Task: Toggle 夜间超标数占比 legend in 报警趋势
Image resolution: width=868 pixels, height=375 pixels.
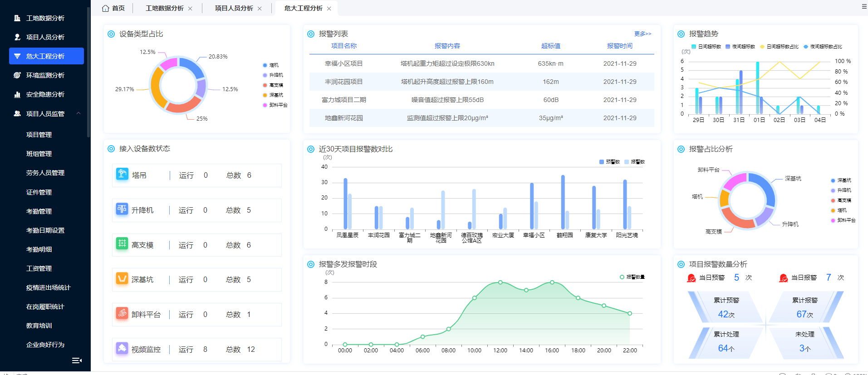Action: click(x=823, y=47)
